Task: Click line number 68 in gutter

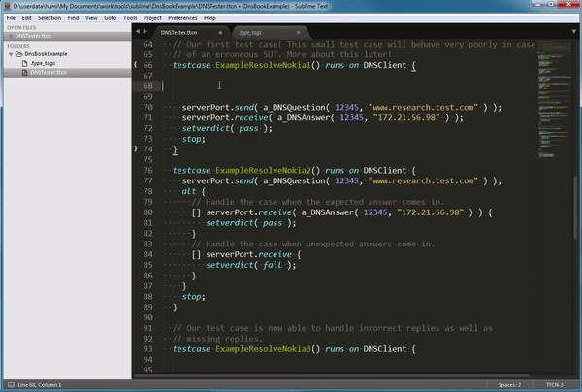Action: (x=147, y=86)
